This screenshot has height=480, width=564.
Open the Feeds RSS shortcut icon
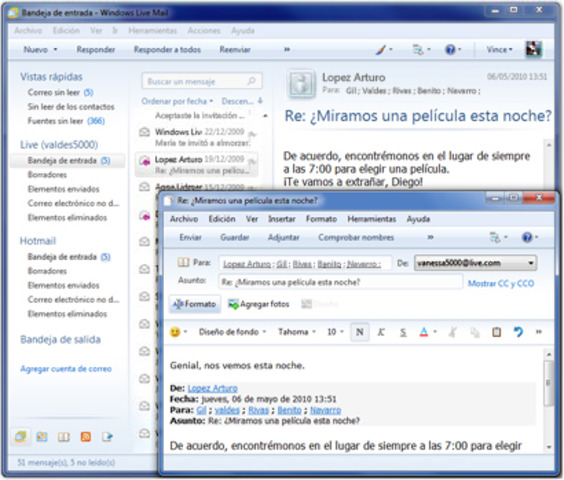tap(86, 437)
